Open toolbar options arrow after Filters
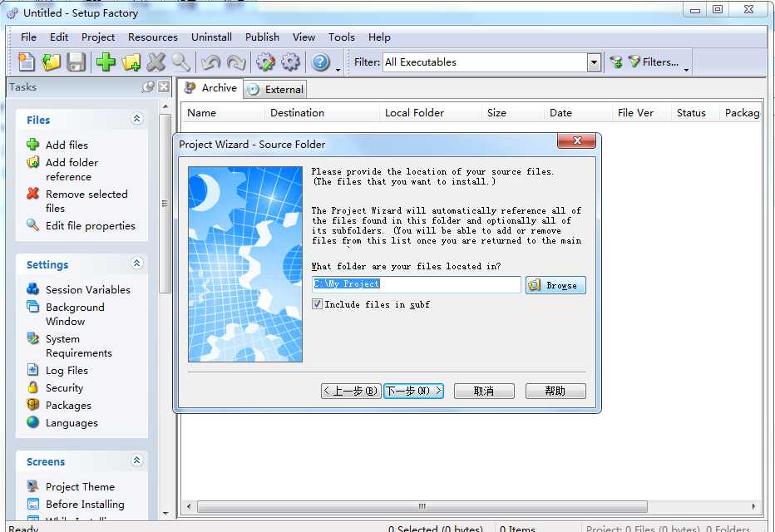 (686, 69)
